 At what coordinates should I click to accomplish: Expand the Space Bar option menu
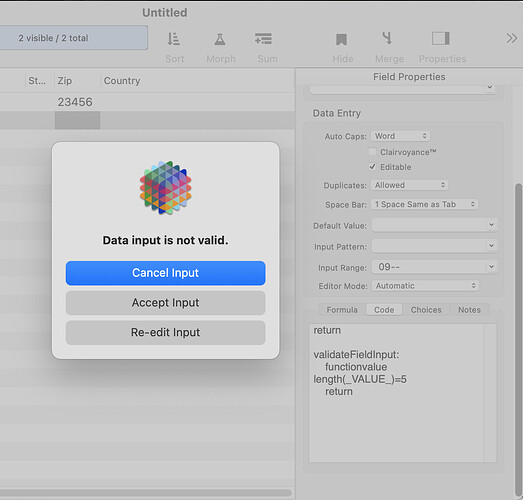pyautogui.click(x=424, y=204)
